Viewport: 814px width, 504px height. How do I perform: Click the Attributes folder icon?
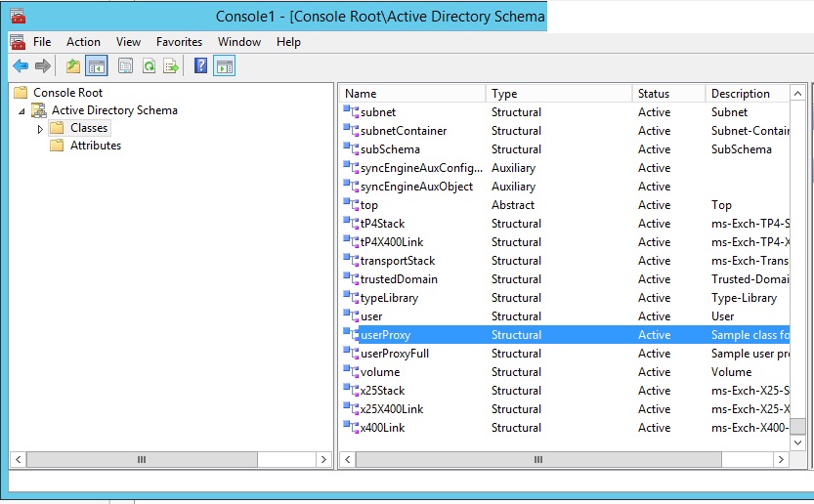57,146
